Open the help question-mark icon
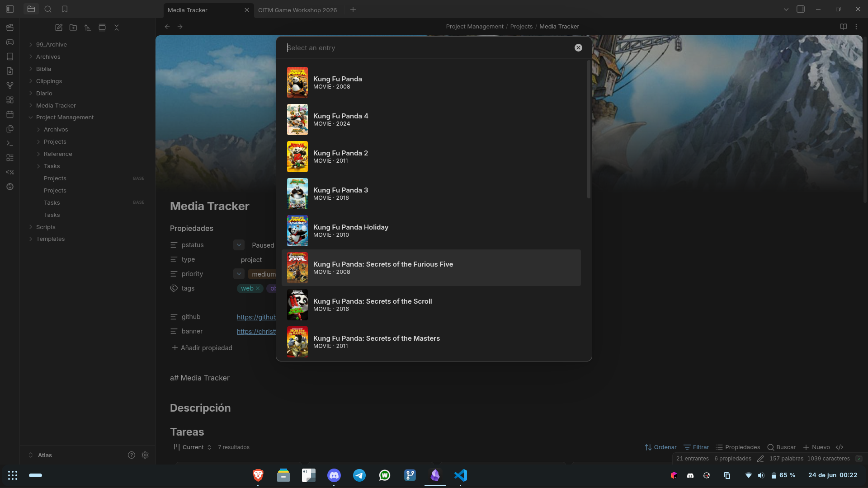This screenshot has width=868, height=488. pos(132,455)
